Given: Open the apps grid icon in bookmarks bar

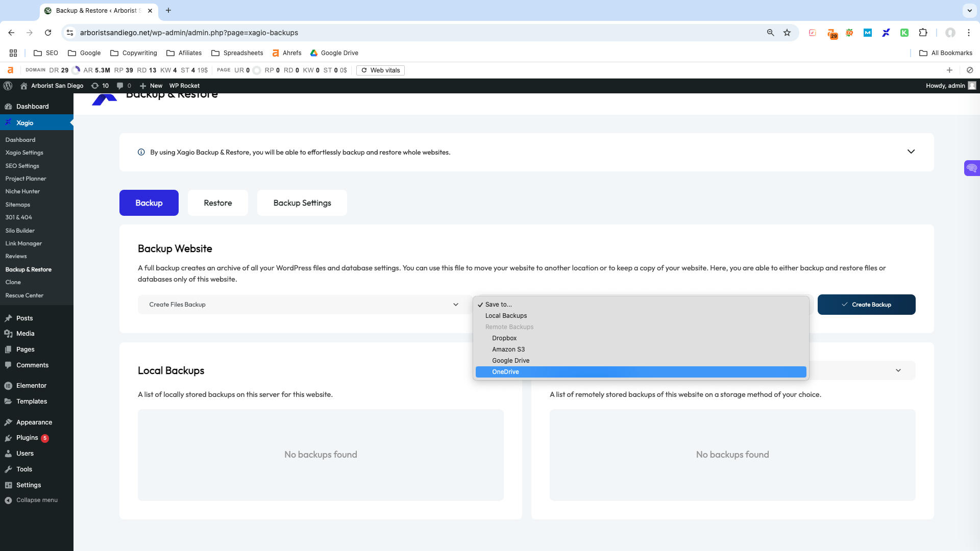Looking at the screenshot, I should [13, 53].
